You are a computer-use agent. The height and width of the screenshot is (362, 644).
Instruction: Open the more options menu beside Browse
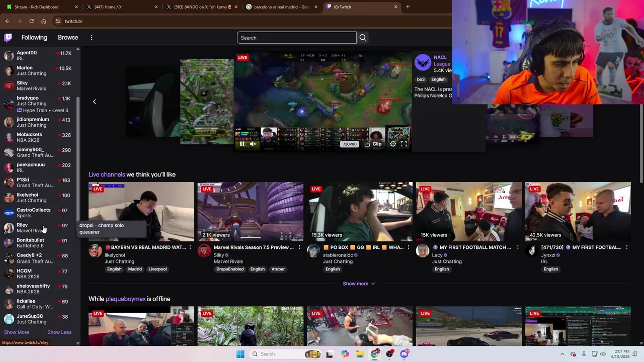point(92,38)
